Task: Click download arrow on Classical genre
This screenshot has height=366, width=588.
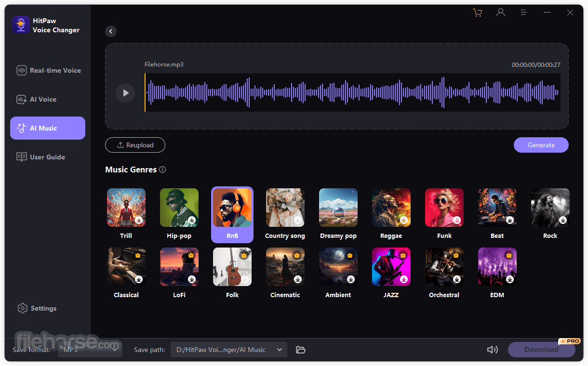Action: coord(139,279)
